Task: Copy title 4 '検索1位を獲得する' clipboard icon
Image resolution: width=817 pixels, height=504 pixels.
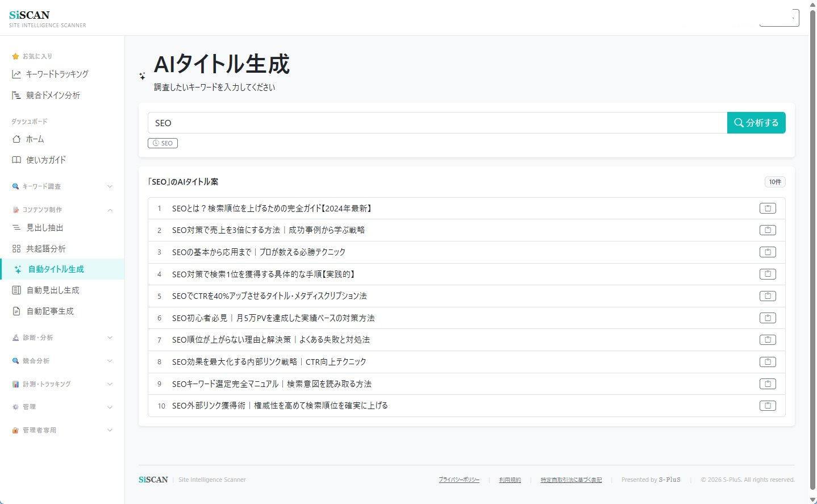Action: tap(768, 274)
